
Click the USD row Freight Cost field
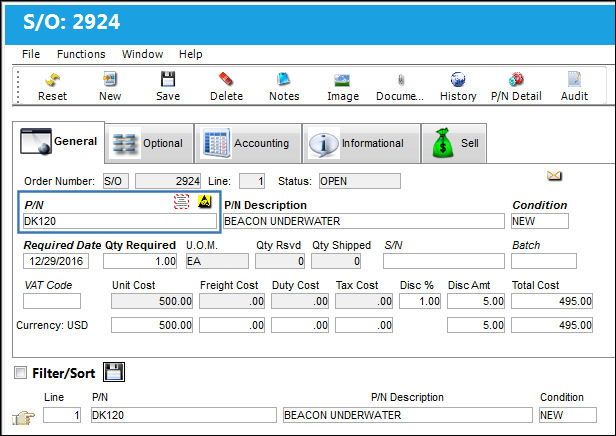tap(232, 325)
